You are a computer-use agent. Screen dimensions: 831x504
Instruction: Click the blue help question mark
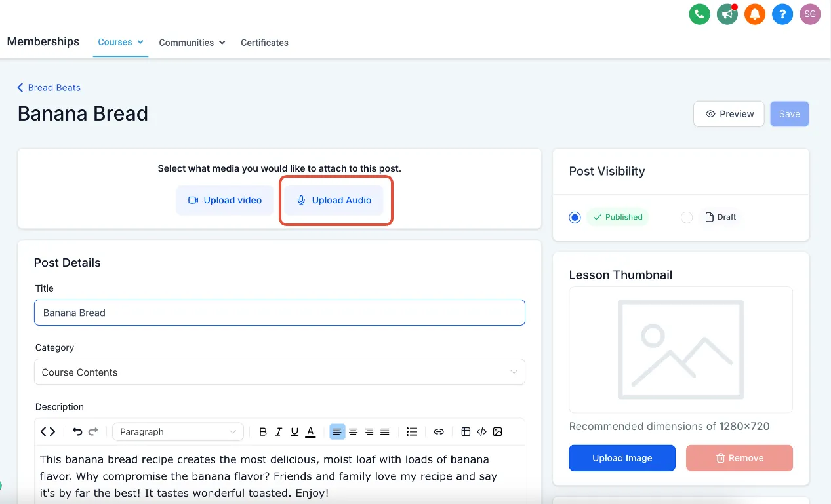coord(782,14)
